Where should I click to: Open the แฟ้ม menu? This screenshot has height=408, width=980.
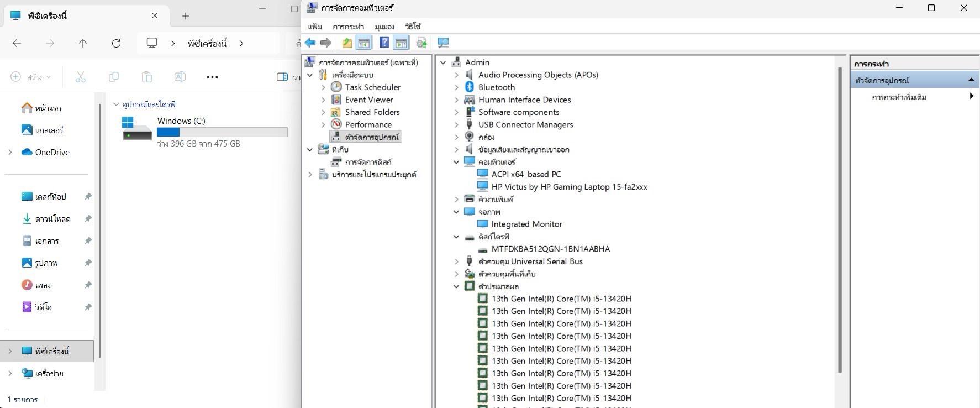point(315,26)
